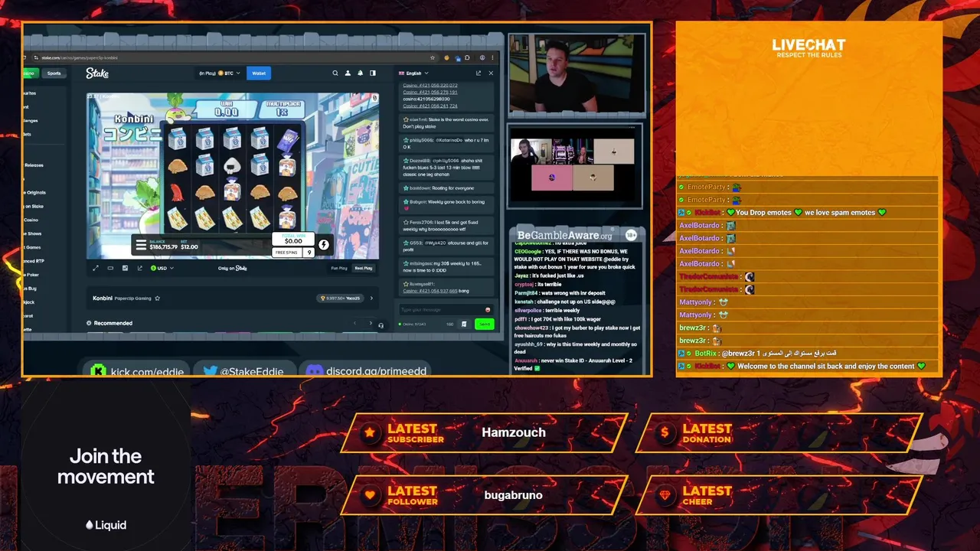980x551 pixels.
Task: Expand the Konbini game info chevron
Action: 371,298
